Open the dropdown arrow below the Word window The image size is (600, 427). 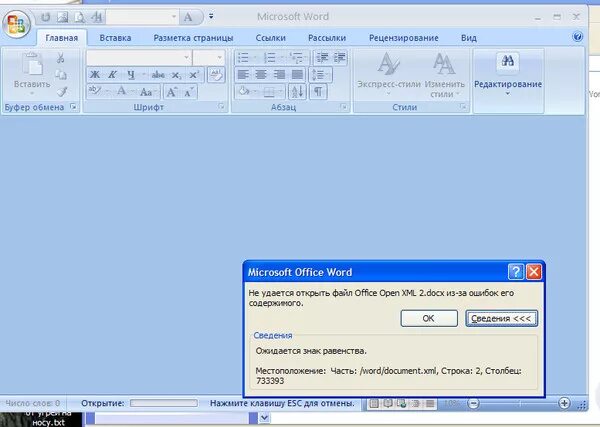pos(264,418)
